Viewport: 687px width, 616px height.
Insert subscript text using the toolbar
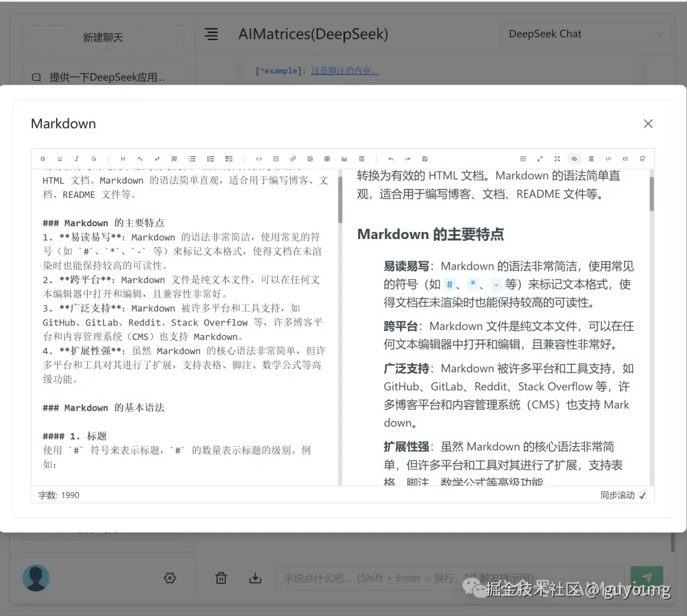pyautogui.click(x=140, y=159)
